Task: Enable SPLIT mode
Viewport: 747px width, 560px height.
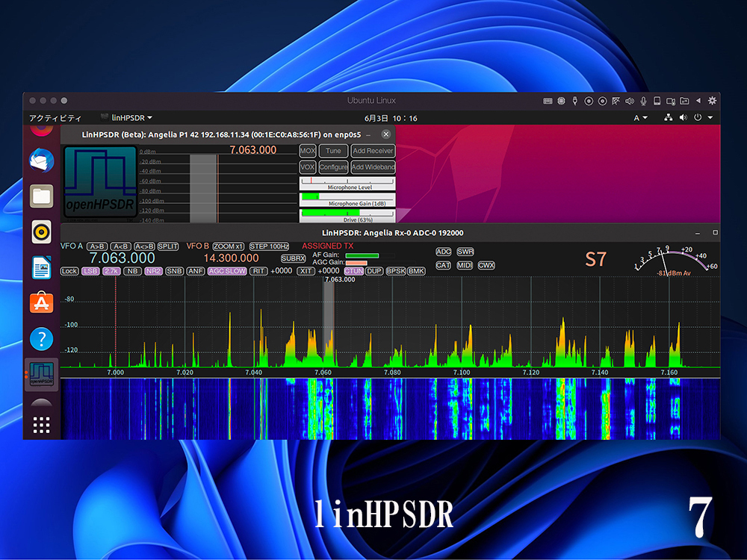Action: 168,246
